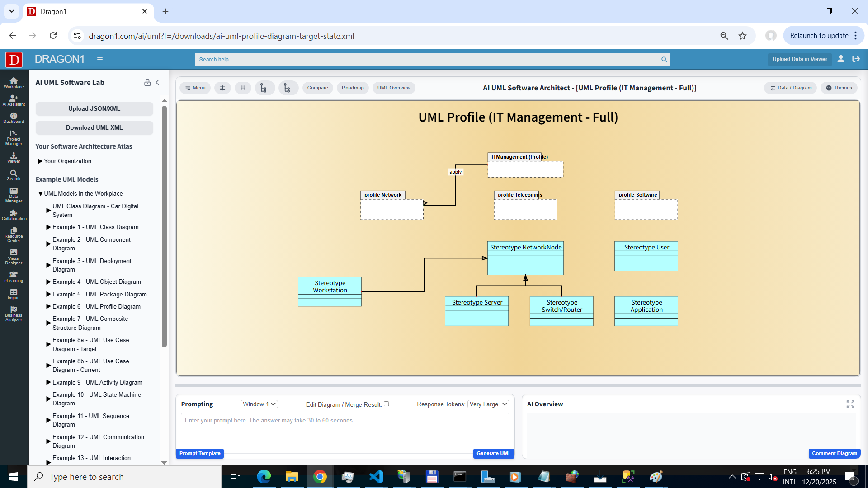Screen dimensions: 868x488
Task: Open the Visual Designer sidebar icon
Action: 14,257
